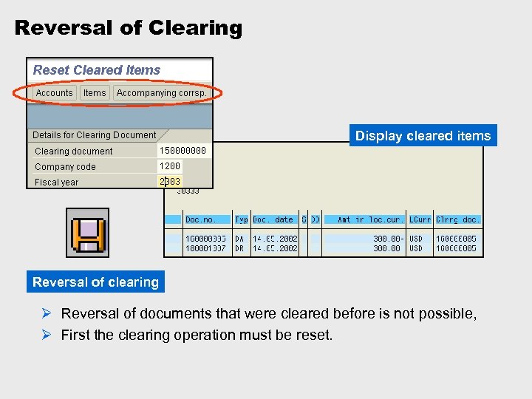Viewport: 532px width, 399px height.
Task: Click the Amt in loc.cur. column header
Action: click(x=364, y=220)
